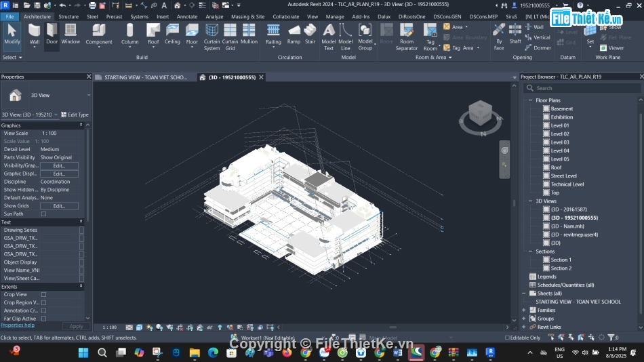Viewport: 644px width, 362px height.
Task: Click the ViewCube in the 3D view
Action: [480, 113]
